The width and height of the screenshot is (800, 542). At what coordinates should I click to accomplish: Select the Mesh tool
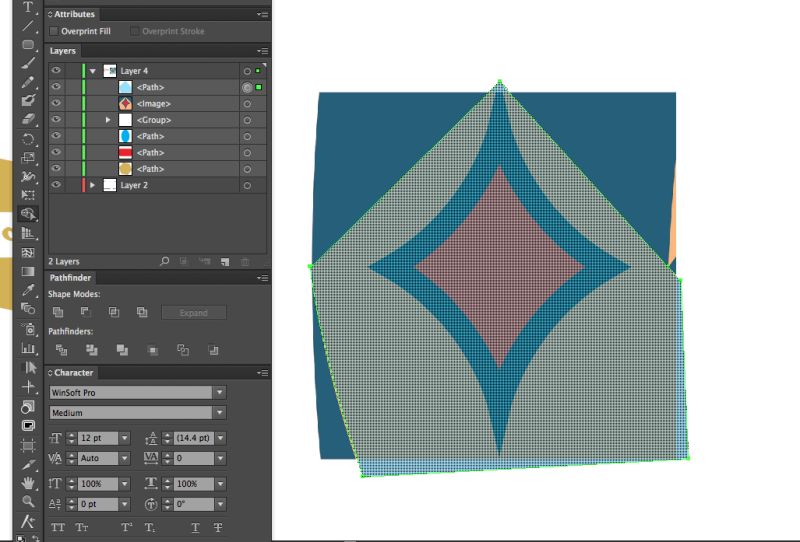click(x=28, y=253)
